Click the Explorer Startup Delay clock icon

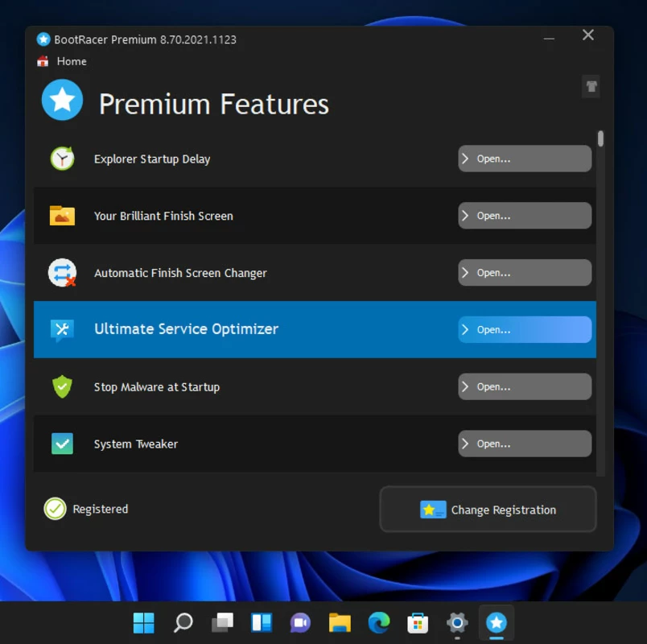point(62,159)
